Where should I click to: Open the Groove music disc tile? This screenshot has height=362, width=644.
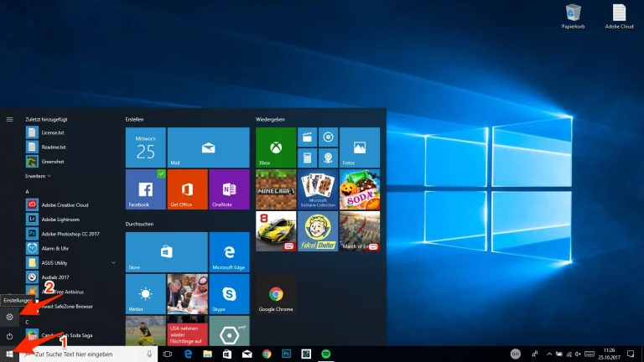tap(328, 137)
